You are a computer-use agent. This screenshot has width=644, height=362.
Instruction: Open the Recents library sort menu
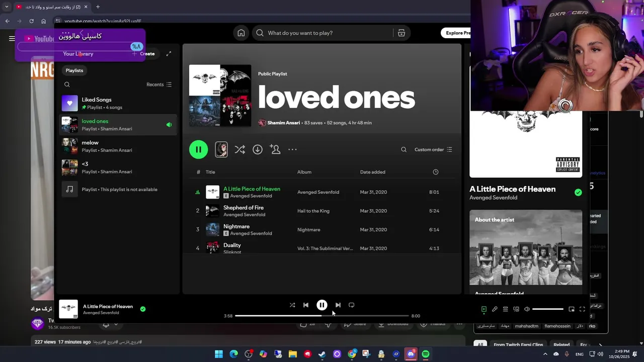(x=159, y=84)
